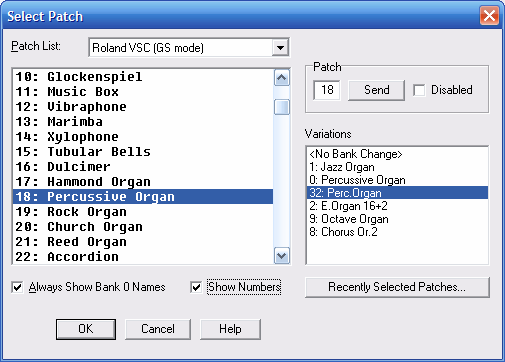Click the patch list scroll up arrow

click(282, 78)
